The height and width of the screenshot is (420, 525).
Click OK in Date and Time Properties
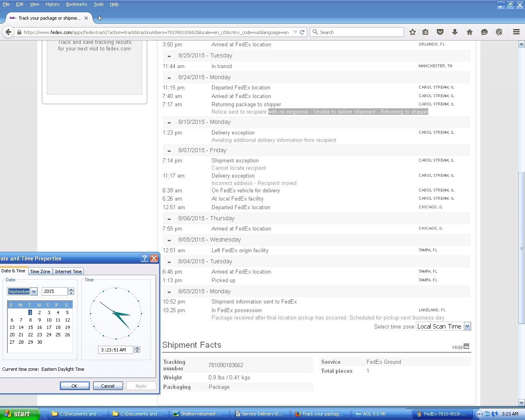point(75,386)
